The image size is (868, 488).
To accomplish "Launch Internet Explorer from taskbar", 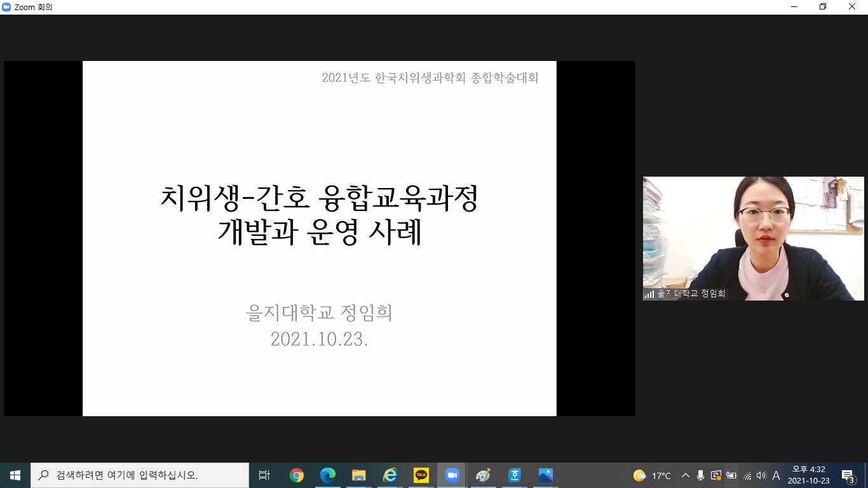I will [x=390, y=475].
